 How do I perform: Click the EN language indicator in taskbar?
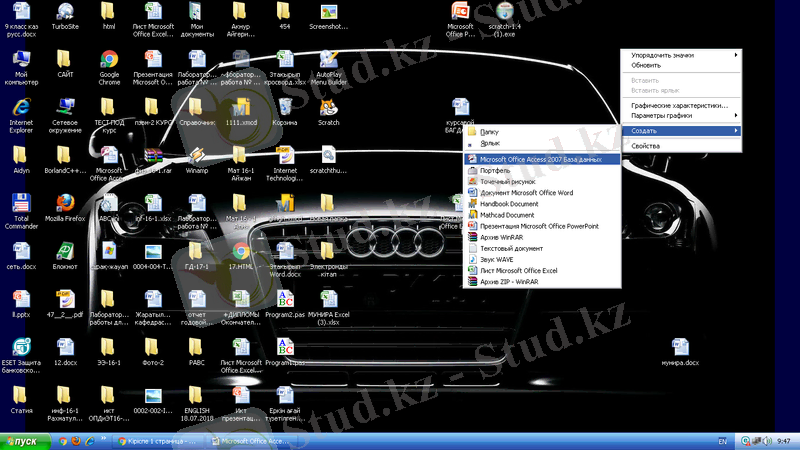[723, 440]
